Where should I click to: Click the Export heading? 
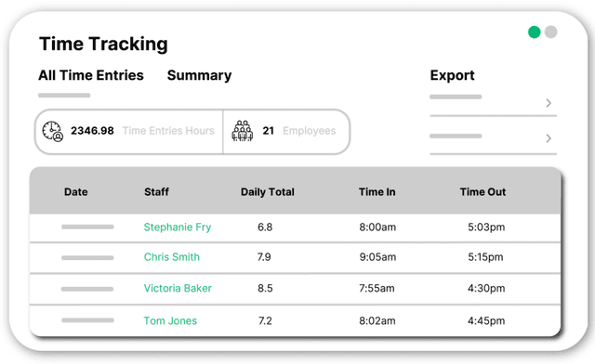point(453,75)
